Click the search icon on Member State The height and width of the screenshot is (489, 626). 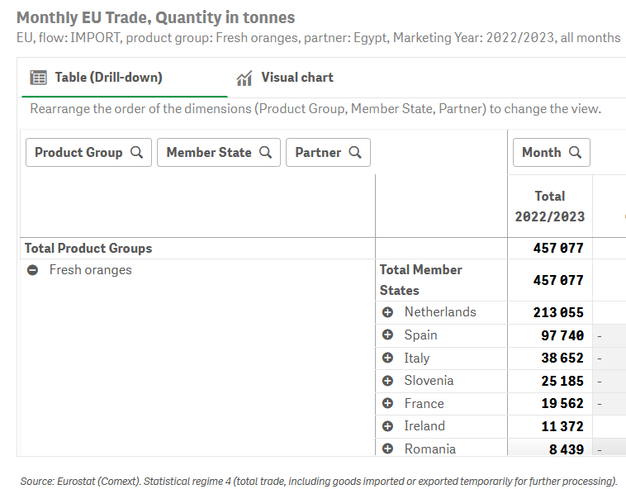[x=265, y=153]
